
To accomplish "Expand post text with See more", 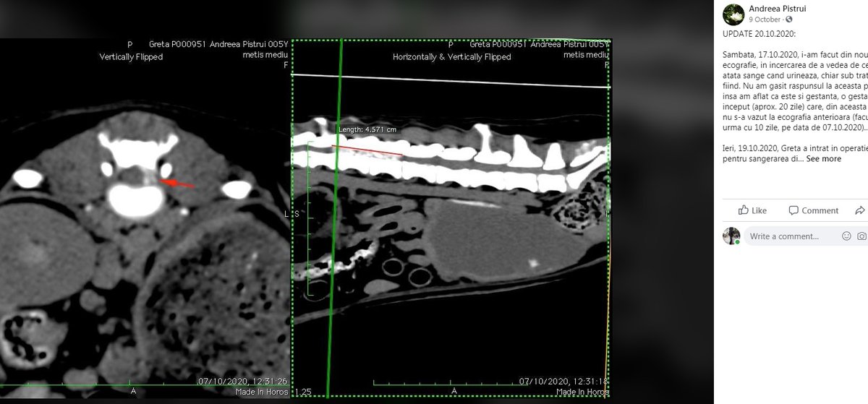I will 824,158.
